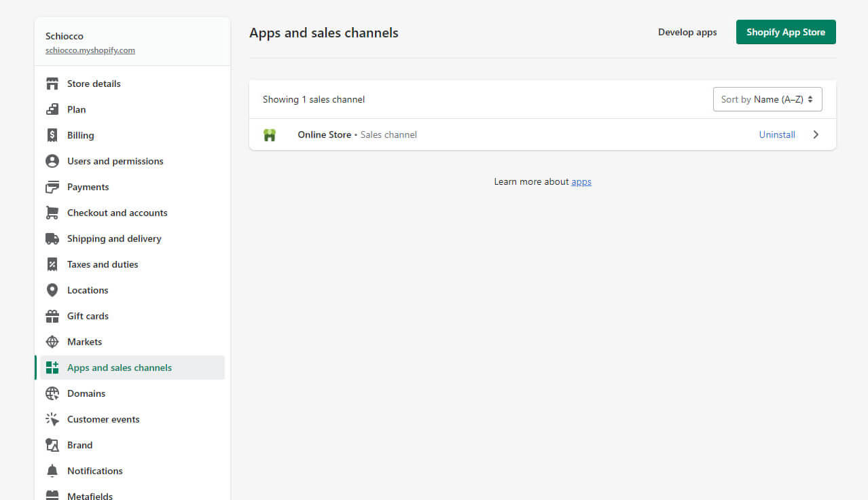Select Customer events in sidebar
Viewport: 868px width, 500px height.
click(x=103, y=419)
